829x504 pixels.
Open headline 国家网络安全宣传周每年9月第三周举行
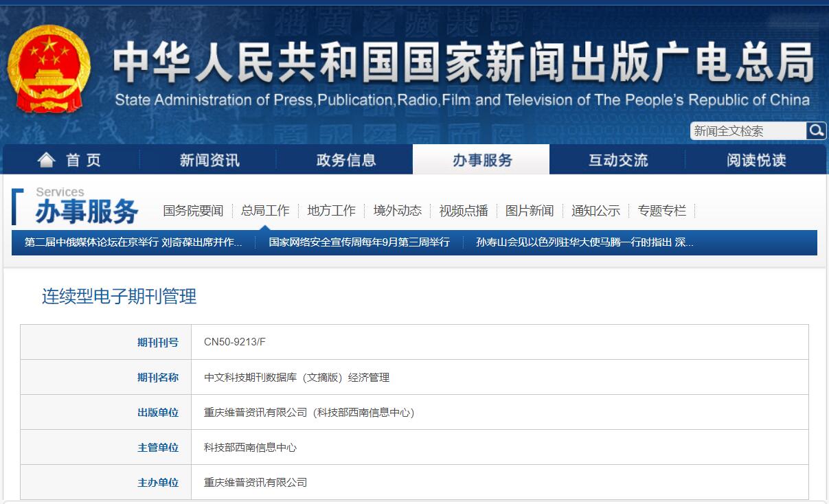coord(359,242)
